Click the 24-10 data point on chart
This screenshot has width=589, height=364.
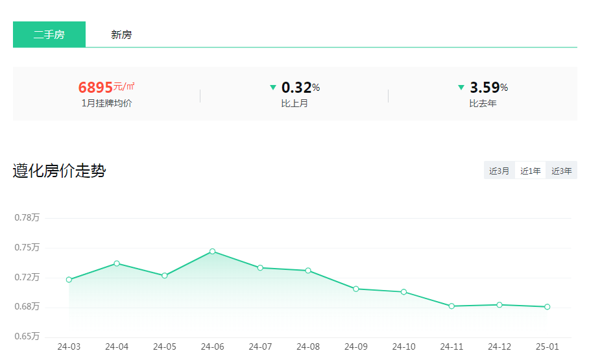403,292
